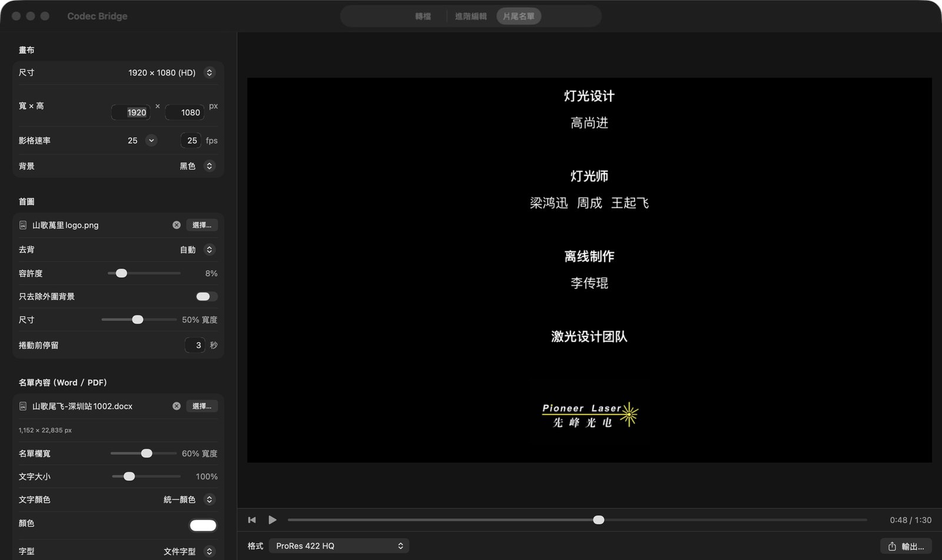Click the white 顏色 color swatch
942x560 pixels.
tap(203, 526)
